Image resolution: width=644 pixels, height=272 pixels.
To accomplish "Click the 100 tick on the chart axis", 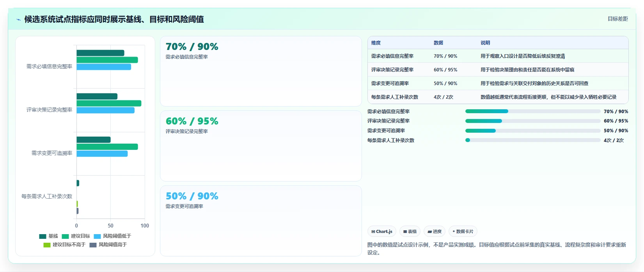I will pos(145,226).
